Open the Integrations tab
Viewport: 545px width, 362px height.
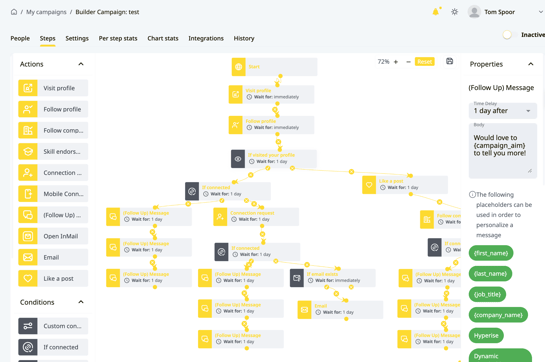click(206, 38)
